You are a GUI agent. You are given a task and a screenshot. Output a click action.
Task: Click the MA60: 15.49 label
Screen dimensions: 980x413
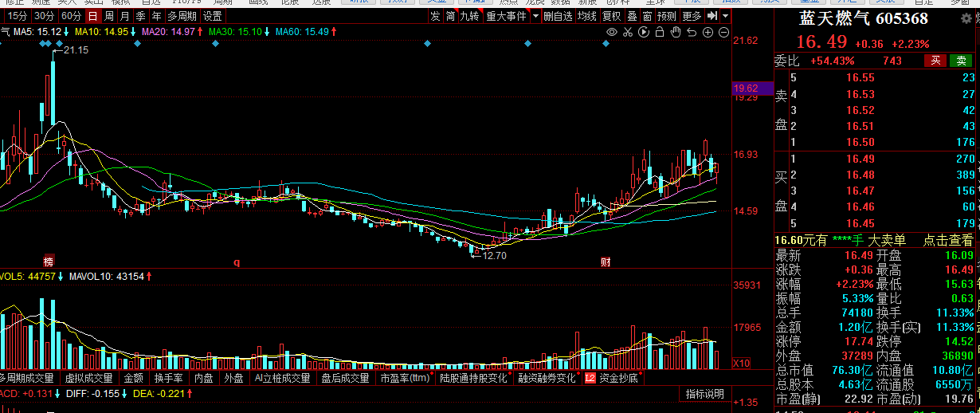click(302, 32)
